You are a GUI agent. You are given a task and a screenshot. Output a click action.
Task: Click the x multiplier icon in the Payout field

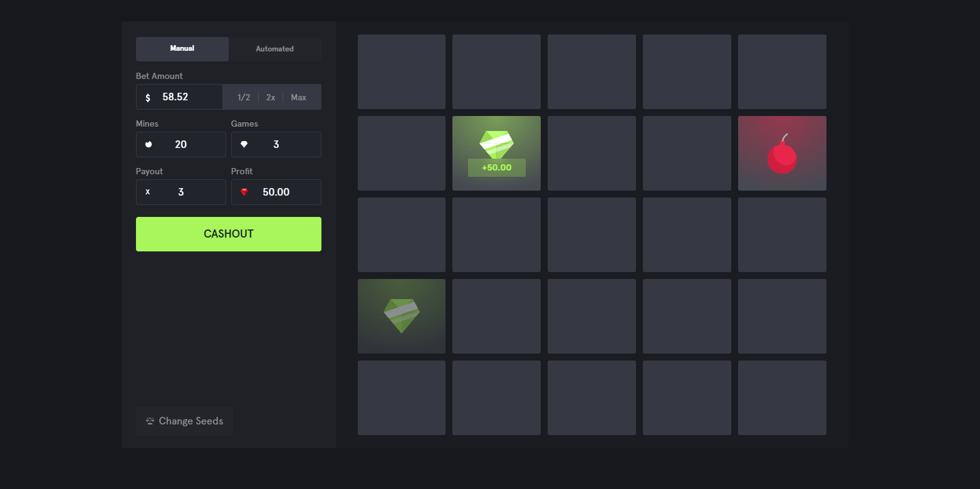(148, 192)
